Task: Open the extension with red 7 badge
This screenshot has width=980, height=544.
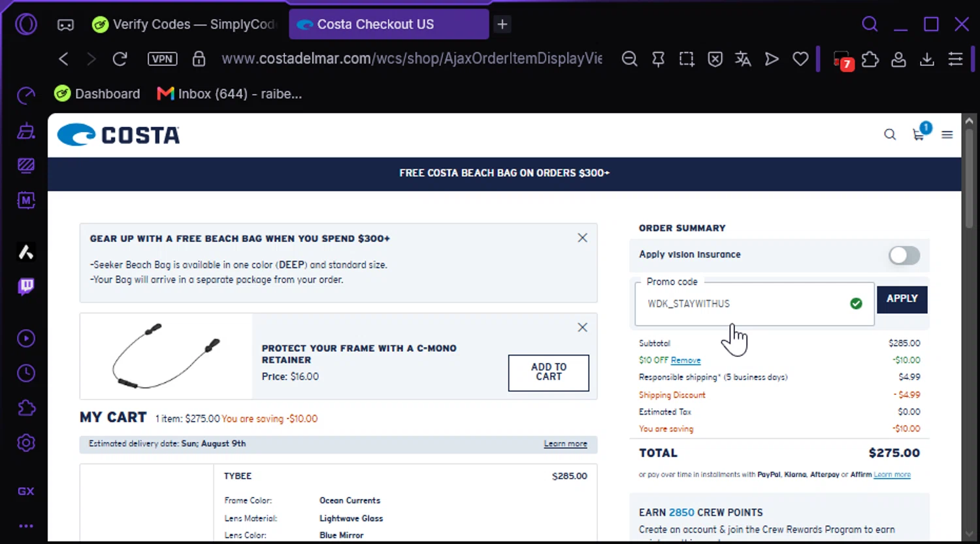Action: (843, 60)
